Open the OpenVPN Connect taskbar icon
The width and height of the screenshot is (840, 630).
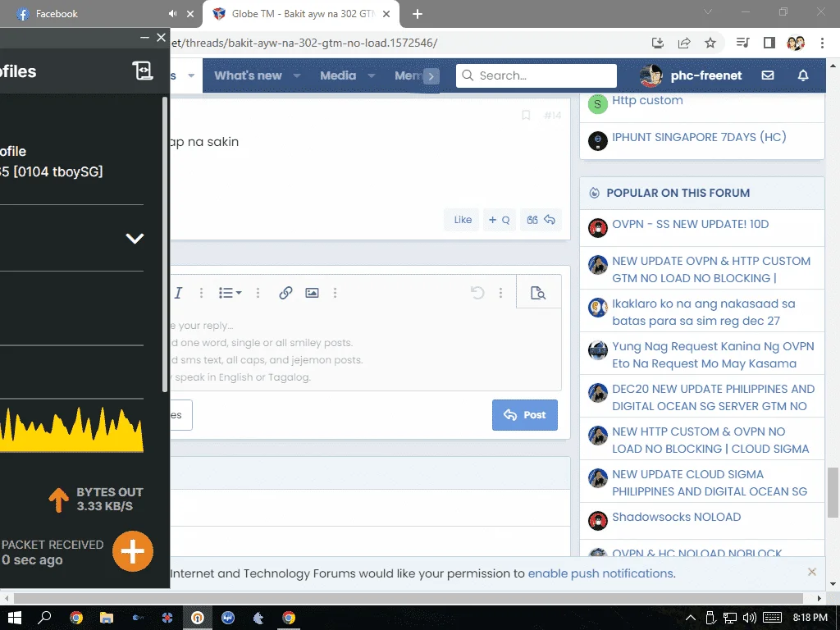[x=198, y=618]
